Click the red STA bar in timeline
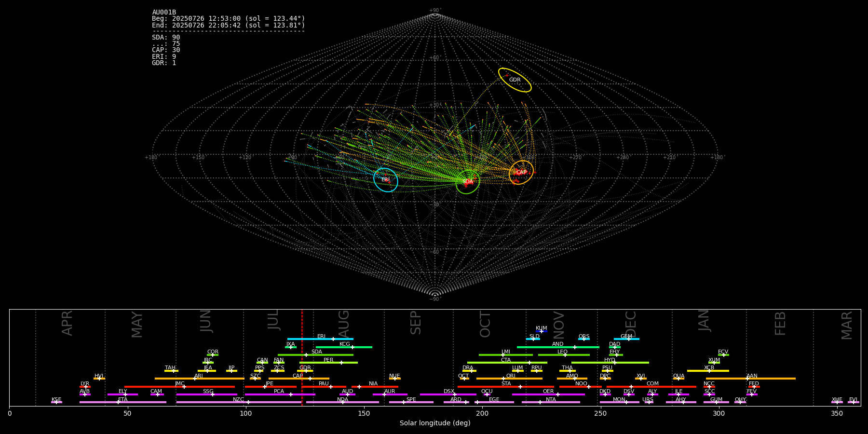 [x=506, y=387]
